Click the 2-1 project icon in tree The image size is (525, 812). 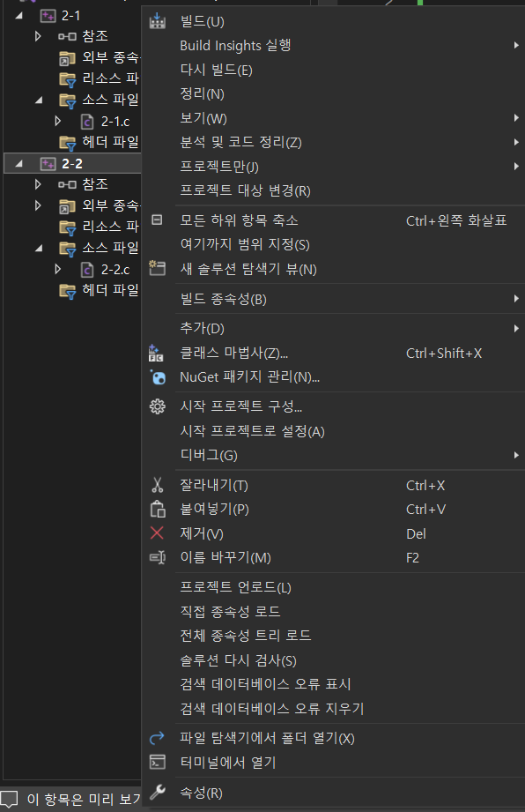(x=48, y=16)
